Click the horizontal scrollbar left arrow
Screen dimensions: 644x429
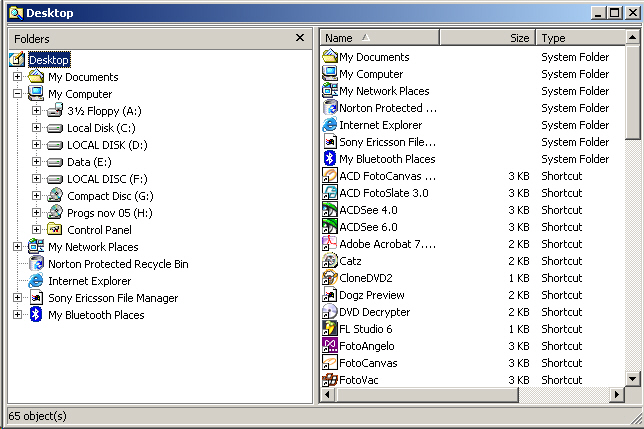[x=327, y=395]
